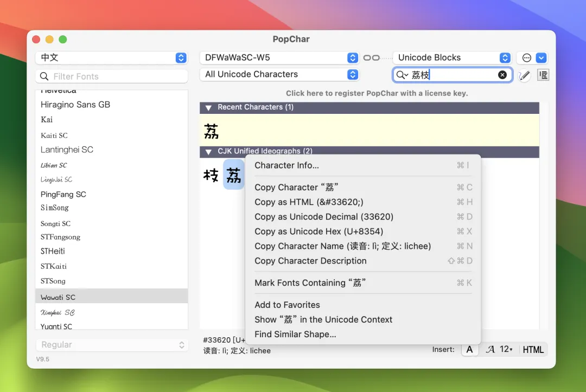Image resolution: width=586 pixels, height=392 pixels.
Task: Choose Find Similar Shape…
Action: (362, 334)
